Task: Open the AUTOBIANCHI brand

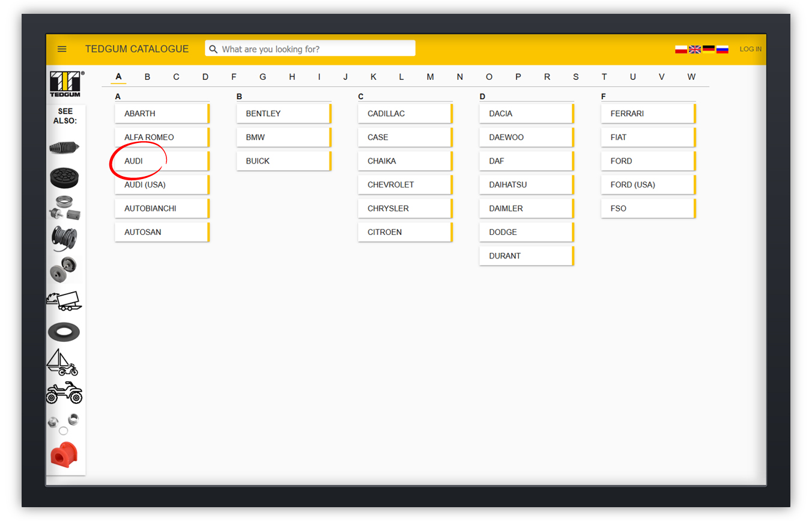Action: coord(162,209)
